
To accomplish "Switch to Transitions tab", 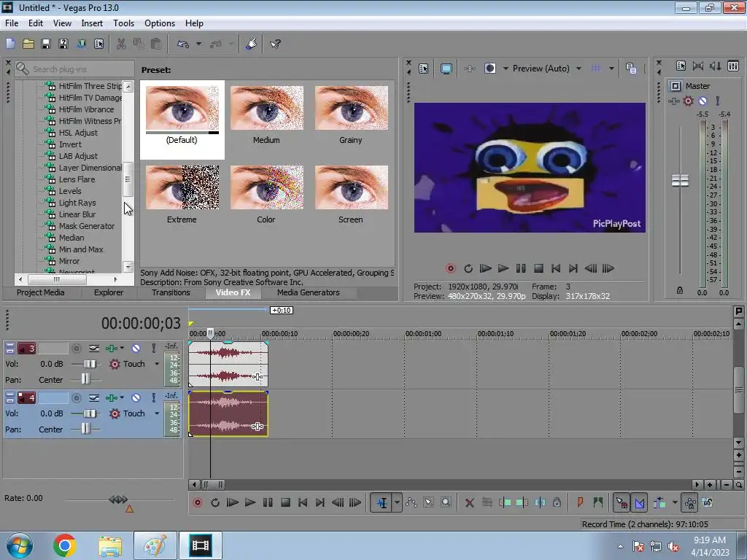I will (171, 292).
